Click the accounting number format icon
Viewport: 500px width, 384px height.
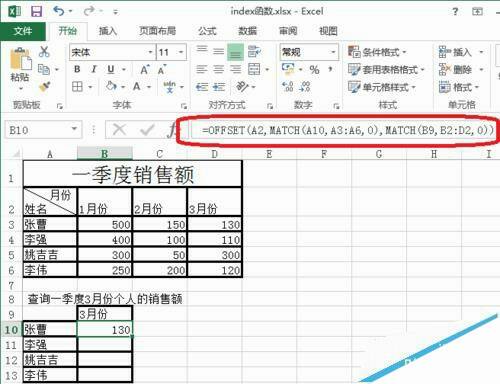[288, 69]
